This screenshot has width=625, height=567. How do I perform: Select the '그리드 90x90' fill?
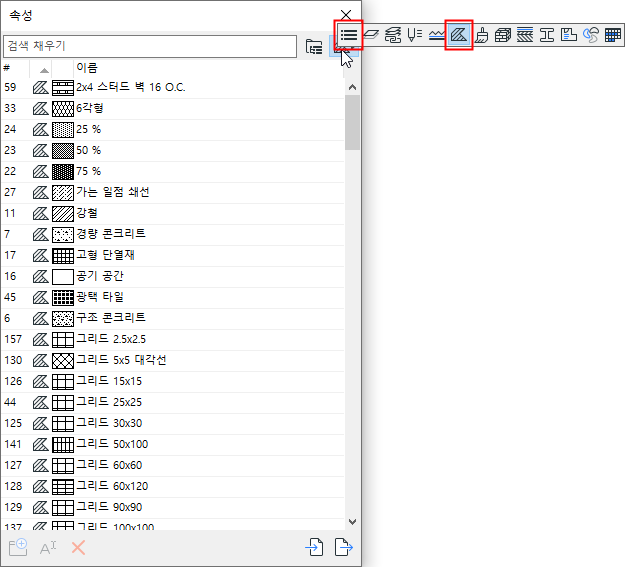173,508
